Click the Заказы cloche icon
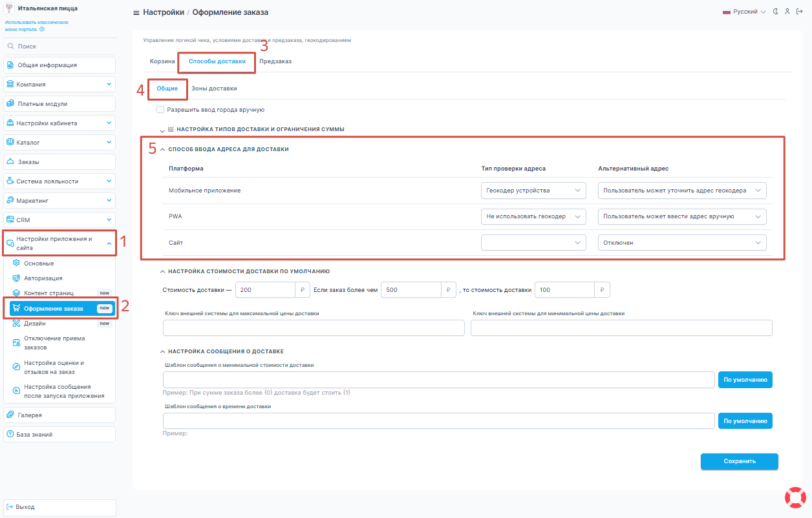The image size is (812, 518). click(10, 162)
